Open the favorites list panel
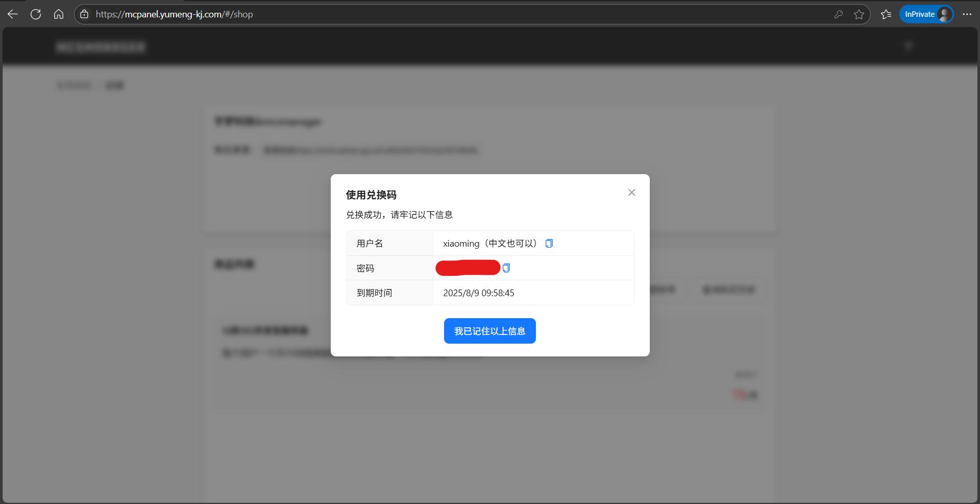Image resolution: width=980 pixels, height=504 pixels. (x=886, y=14)
